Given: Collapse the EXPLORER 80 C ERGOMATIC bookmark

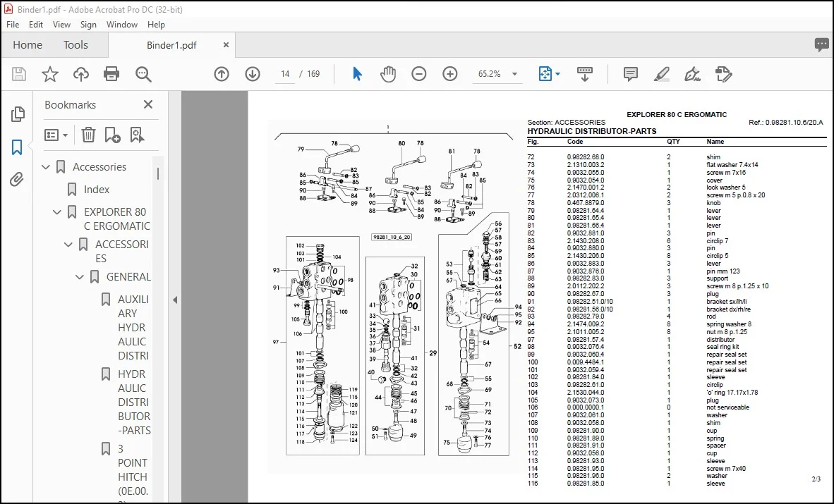Looking at the screenshot, I should click(57, 212).
